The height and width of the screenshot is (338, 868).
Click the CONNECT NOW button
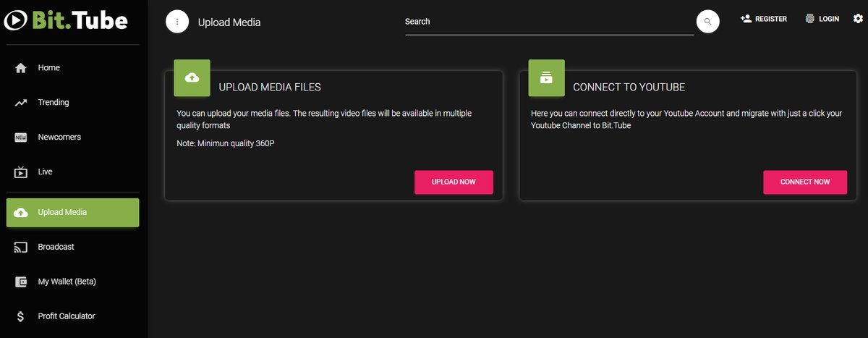pos(805,182)
